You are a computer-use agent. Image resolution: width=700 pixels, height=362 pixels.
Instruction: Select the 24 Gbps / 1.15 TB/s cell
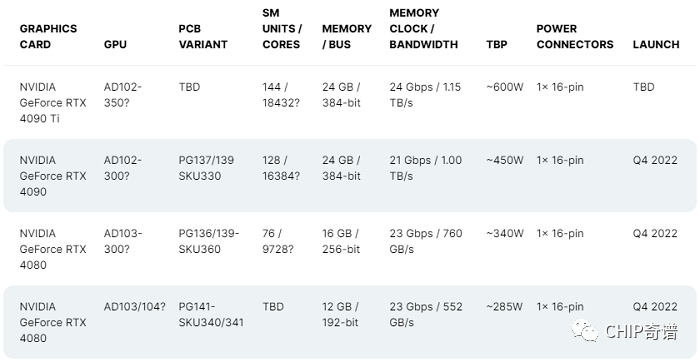425,95
